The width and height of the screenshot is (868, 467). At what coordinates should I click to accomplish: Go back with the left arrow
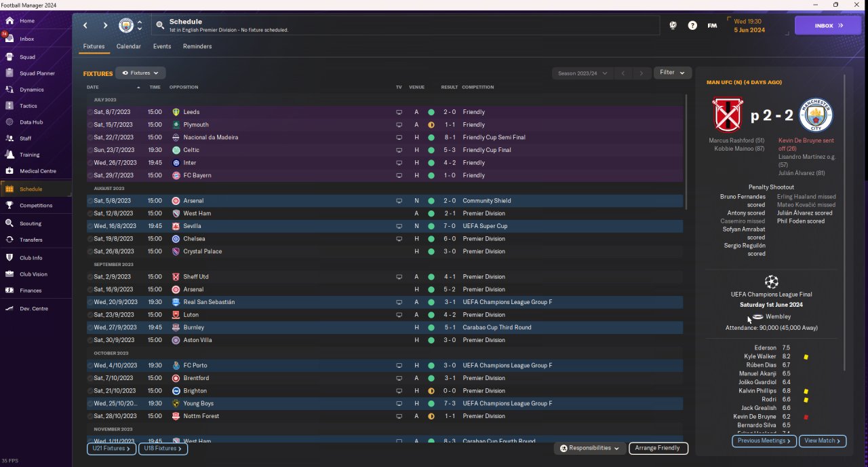click(85, 26)
